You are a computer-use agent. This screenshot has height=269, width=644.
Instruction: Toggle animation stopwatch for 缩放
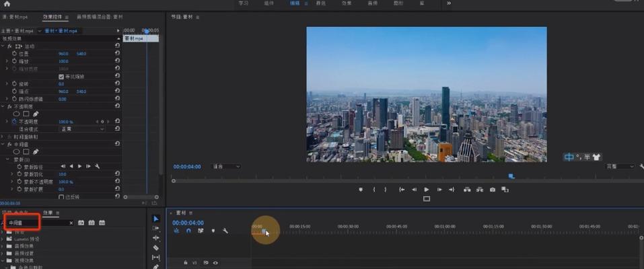pos(14,61)
